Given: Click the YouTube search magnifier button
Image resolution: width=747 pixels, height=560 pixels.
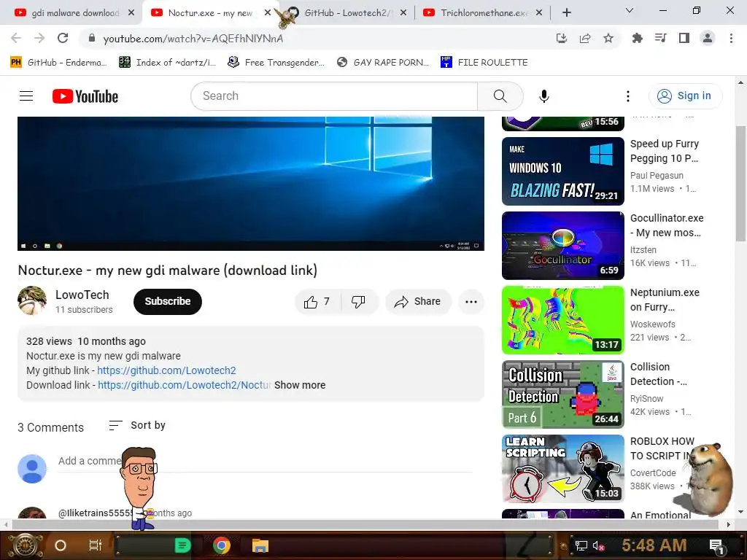Looking at the screenshot, I should pos(500,96).
